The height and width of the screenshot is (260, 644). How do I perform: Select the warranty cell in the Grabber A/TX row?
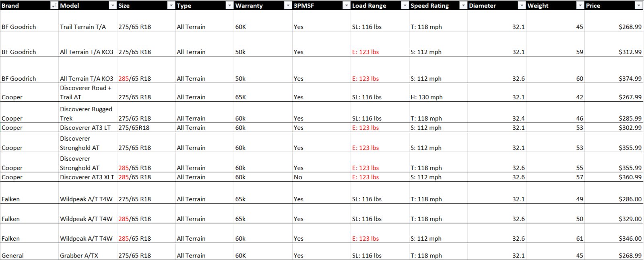(263, 252)
